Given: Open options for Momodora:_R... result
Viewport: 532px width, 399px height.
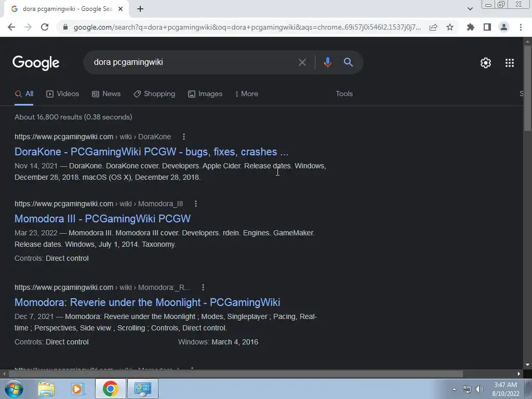Looking at the screenshot, I should pos(203,287).
